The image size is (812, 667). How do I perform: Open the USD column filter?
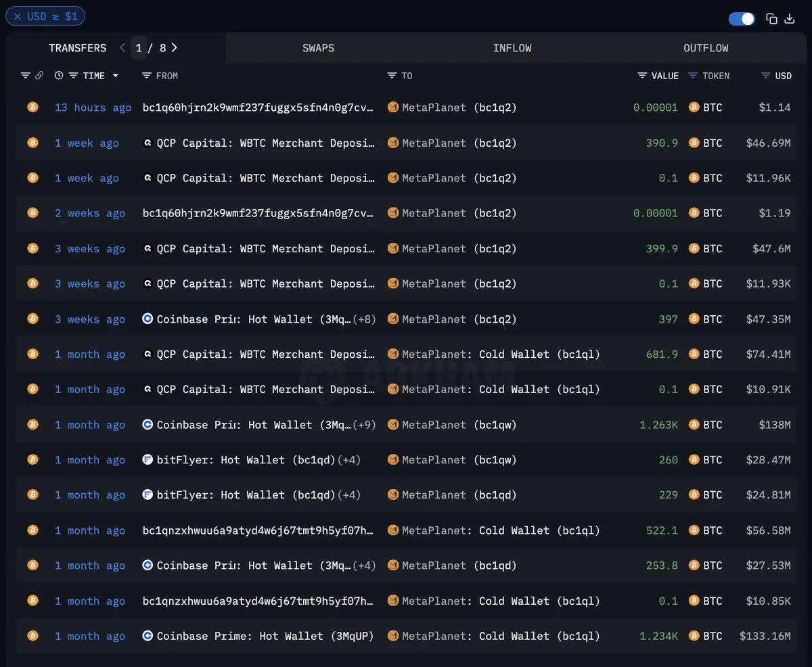click(765, 76)
